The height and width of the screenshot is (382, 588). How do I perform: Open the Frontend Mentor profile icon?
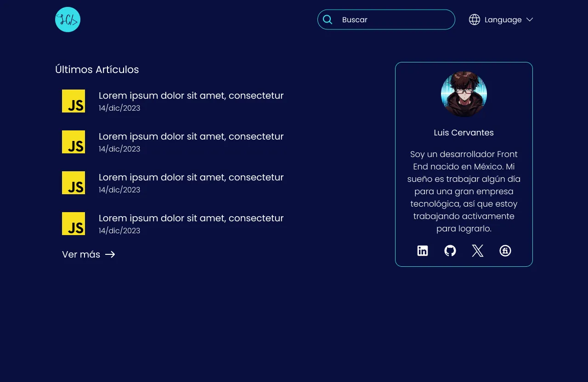[x=505, y=251]
